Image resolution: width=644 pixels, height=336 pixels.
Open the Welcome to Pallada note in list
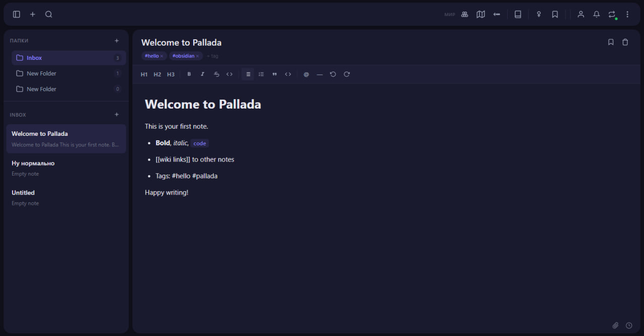pyautogui.click(x=66, y=139)
